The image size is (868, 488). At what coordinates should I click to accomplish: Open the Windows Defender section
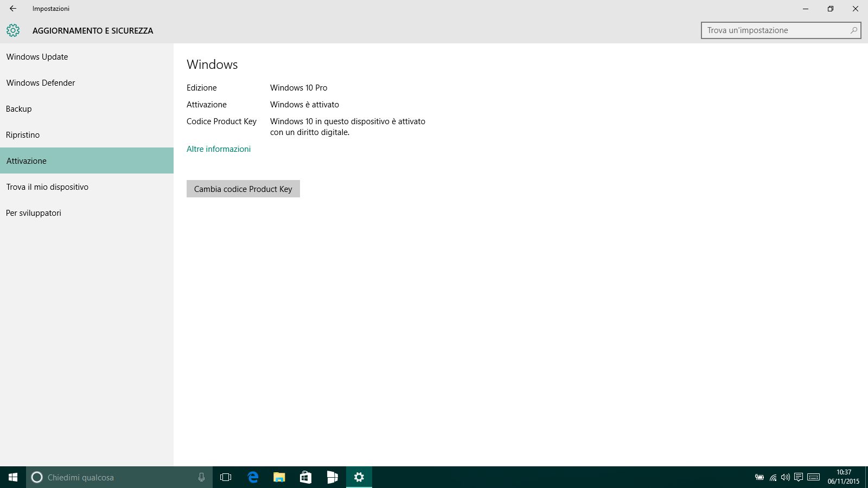pos(87,83)
